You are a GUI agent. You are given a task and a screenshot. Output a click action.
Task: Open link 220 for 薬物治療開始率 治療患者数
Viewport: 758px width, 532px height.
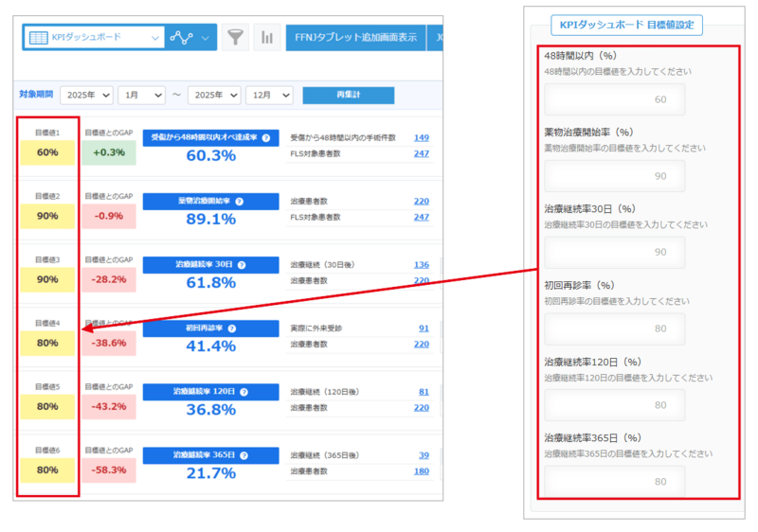pyautogui.click(x=422, y=202)
